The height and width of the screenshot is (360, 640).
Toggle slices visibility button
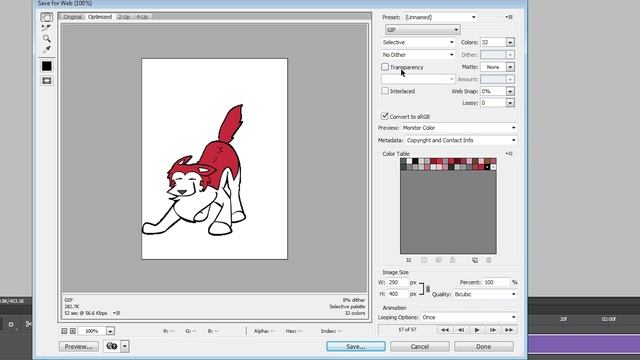click(47, 80)
